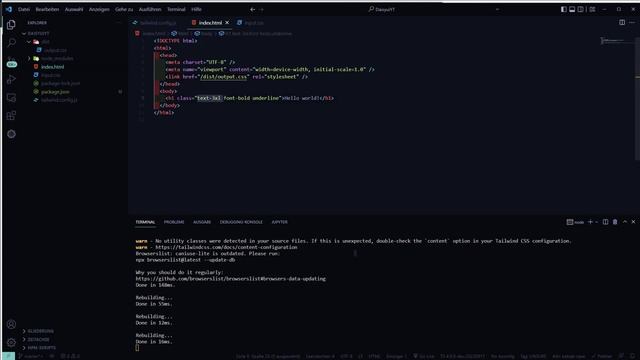Add a new terminal with plus icon
This screenshot has width=640, height=360.
[590, 222]
